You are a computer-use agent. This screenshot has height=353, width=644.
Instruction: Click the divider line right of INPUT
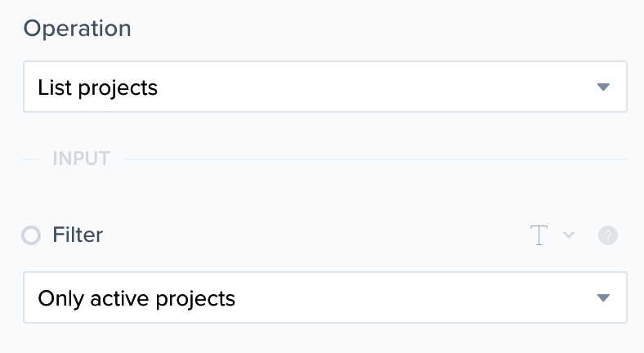tap(376, 159)
